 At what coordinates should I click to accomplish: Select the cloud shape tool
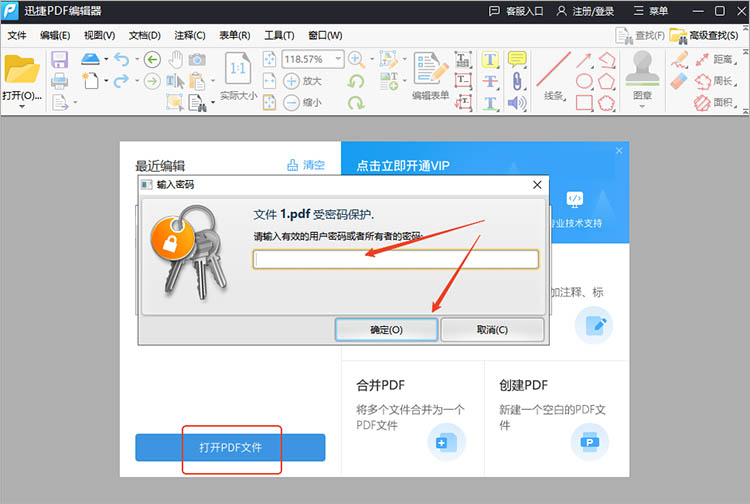pos(607,103)
